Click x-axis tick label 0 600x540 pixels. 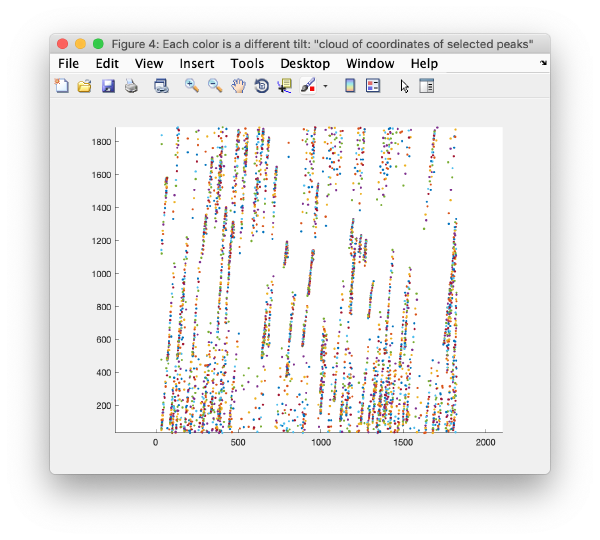155,442
